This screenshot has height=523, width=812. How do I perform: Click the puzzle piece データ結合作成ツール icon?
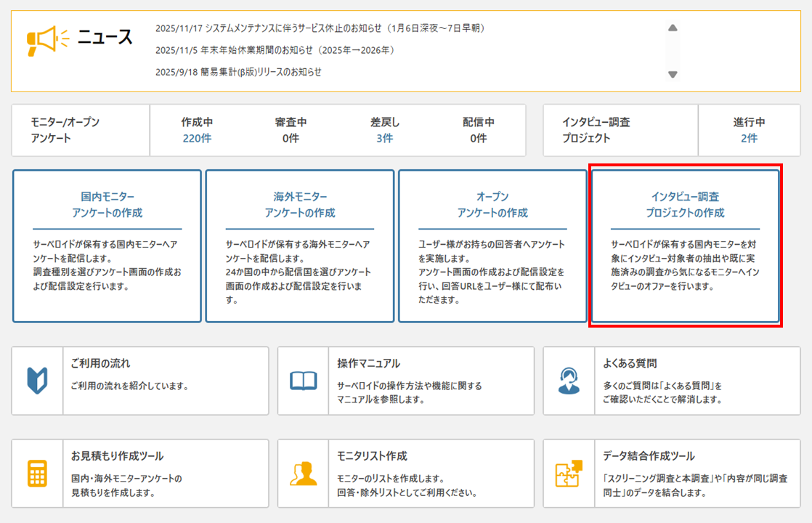point(569,473)
